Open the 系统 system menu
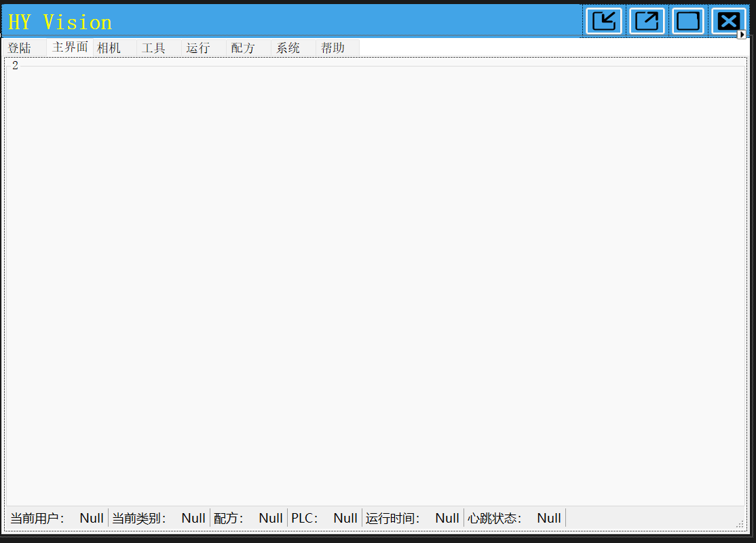 pos(288,48)
